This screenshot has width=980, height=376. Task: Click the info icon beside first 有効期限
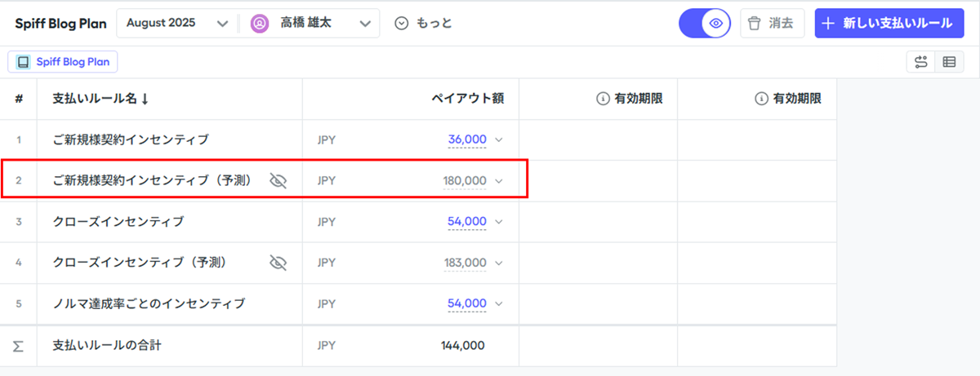604,99
